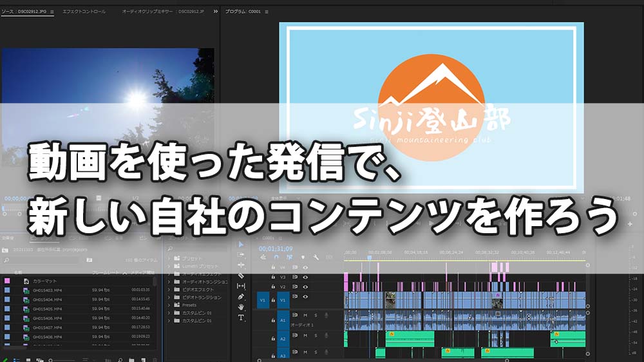644x362 pixels.
Task: Click the Find magnifier icon in Project panel
Action: [x=120, y=360]
